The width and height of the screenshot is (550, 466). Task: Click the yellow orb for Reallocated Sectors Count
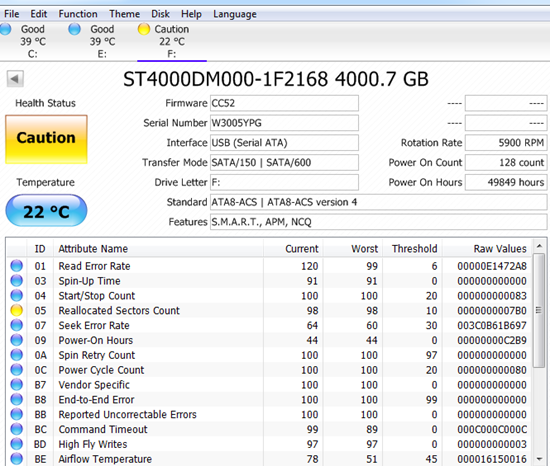click(16, 310)
